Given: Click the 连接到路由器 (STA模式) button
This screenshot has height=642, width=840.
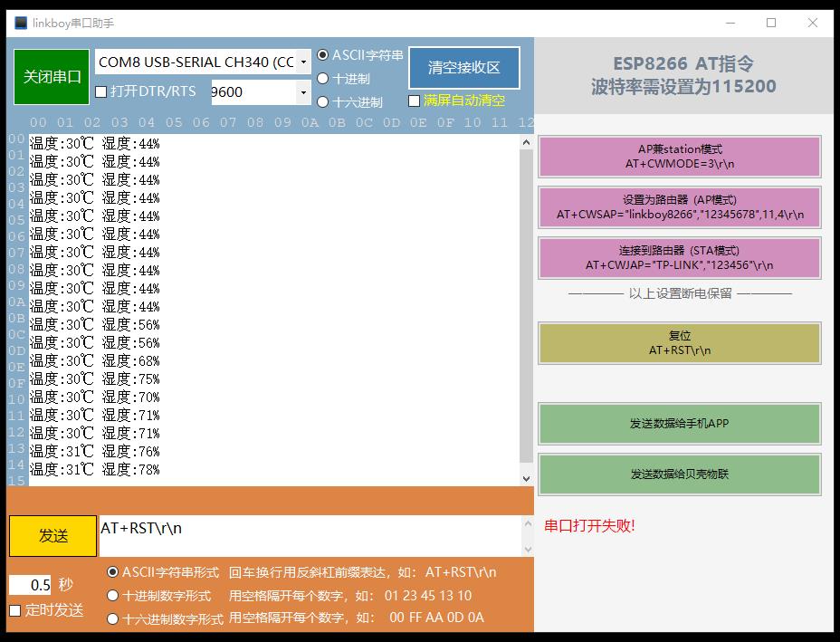Looking at the screenshot, I should point(679,258).
